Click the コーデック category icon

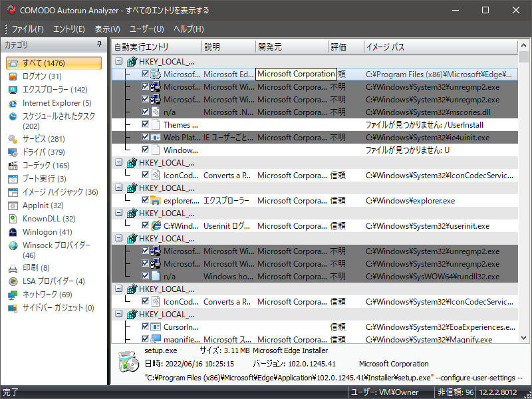click(x=13, y=166)
